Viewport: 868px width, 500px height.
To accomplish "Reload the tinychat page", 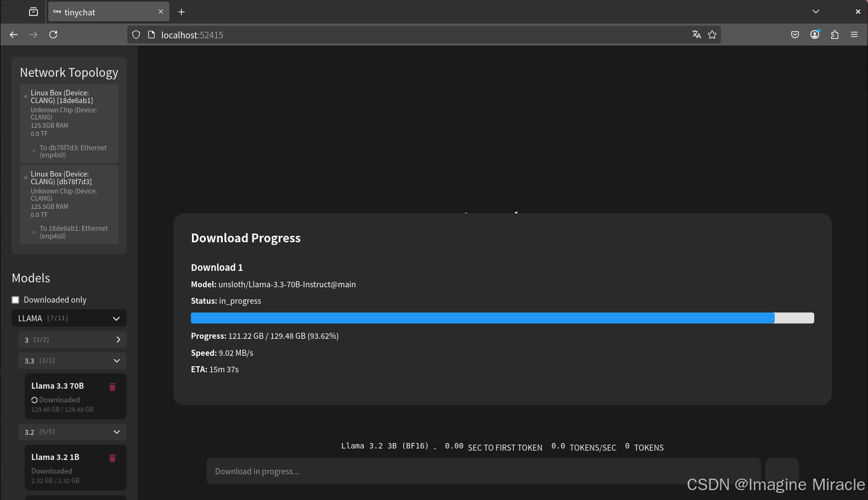I will tap(53, 35).
